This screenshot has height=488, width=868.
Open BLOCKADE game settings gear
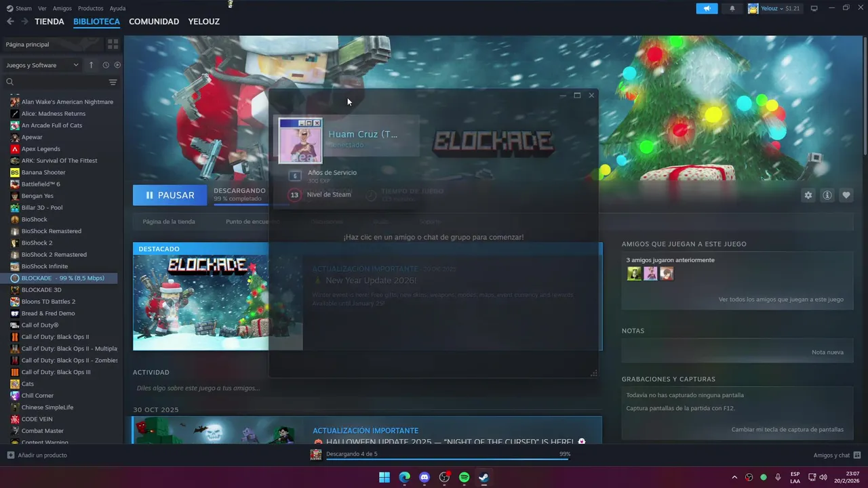point(808,195)
